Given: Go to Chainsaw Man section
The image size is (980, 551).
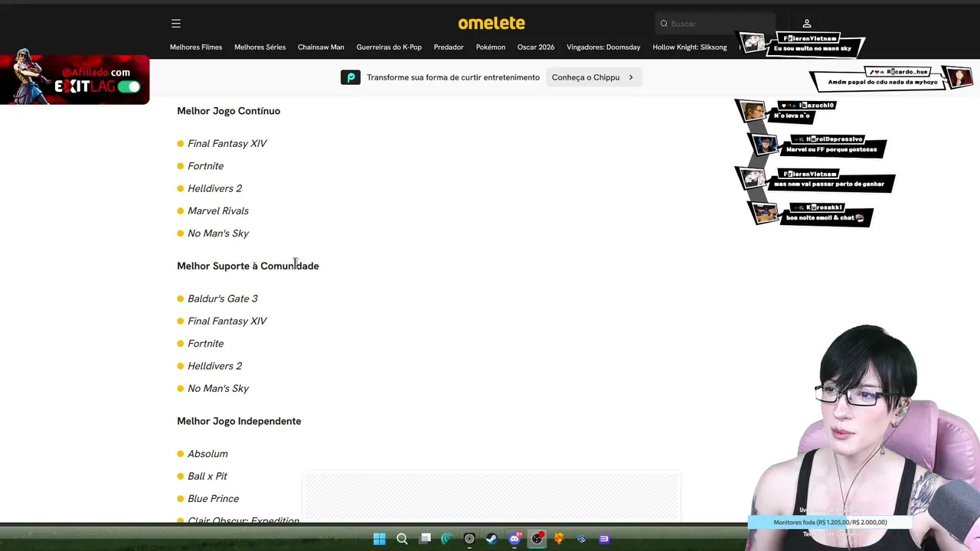Looking at the screenshot, I should coord(321,47).
